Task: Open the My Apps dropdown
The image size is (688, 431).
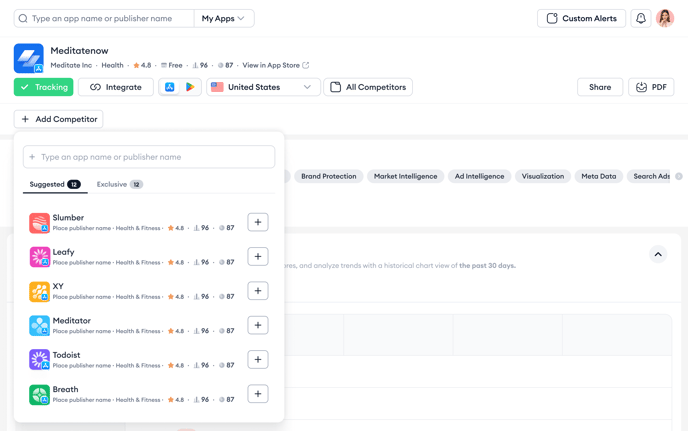Action: tap(223, 18)
